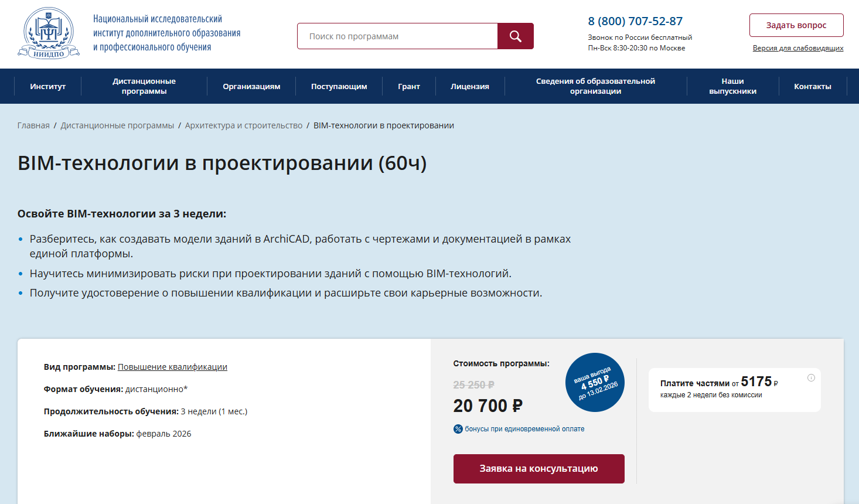Open "Архитектура и строительство" breadcrumb link

click(244, 125)
